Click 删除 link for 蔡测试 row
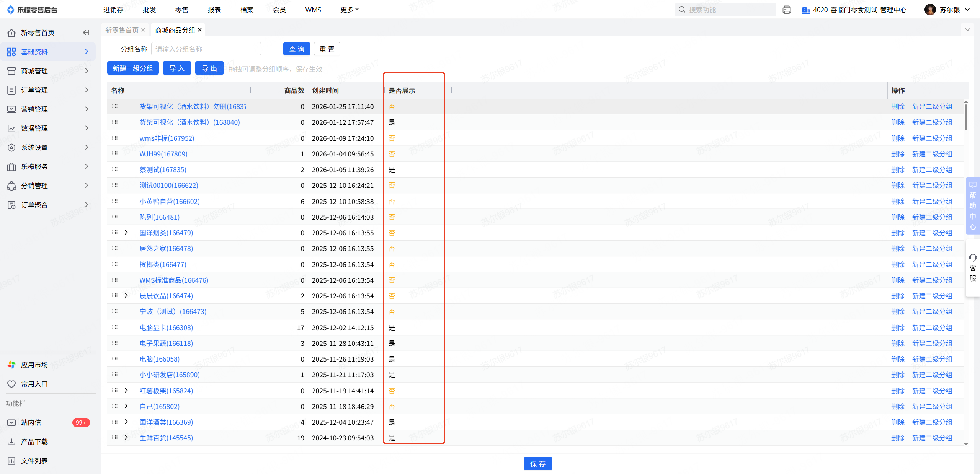The height and width of the screenshot is (474, 980). coord(897,169)
